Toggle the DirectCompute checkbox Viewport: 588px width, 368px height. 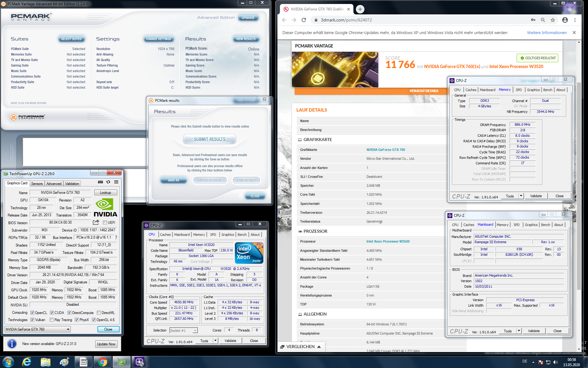pos(69,313)
